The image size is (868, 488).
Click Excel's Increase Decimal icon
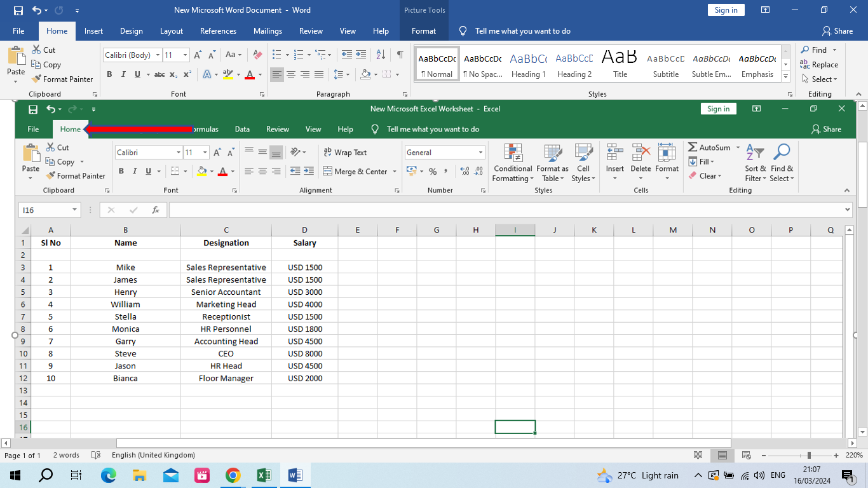coord(464,172)
